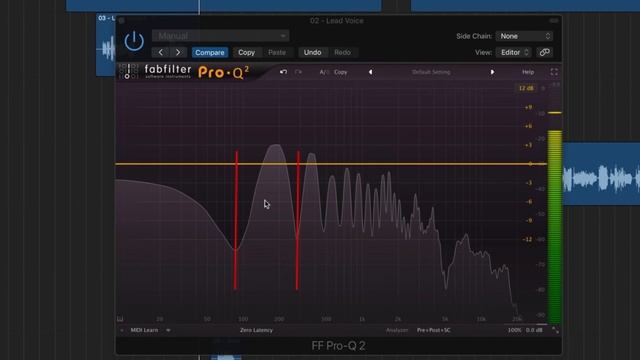Click the '02 - Lead Voice' window title
Image resolution: width=640 pixels, height=360 pixels.
337,20
